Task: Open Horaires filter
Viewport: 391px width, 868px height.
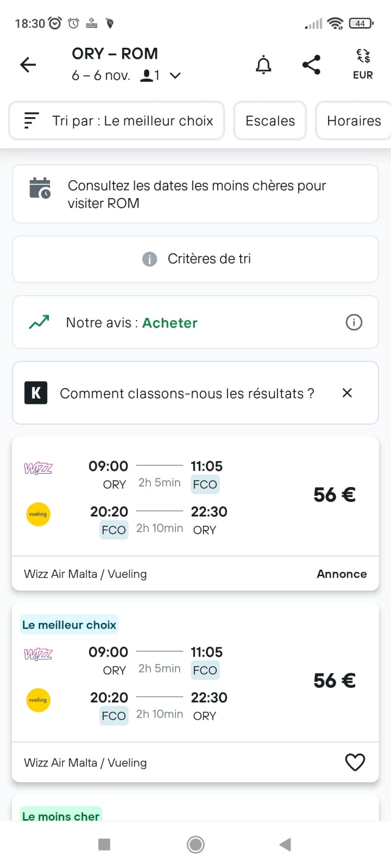Action: pyautogui.click(x=354, y=120)
